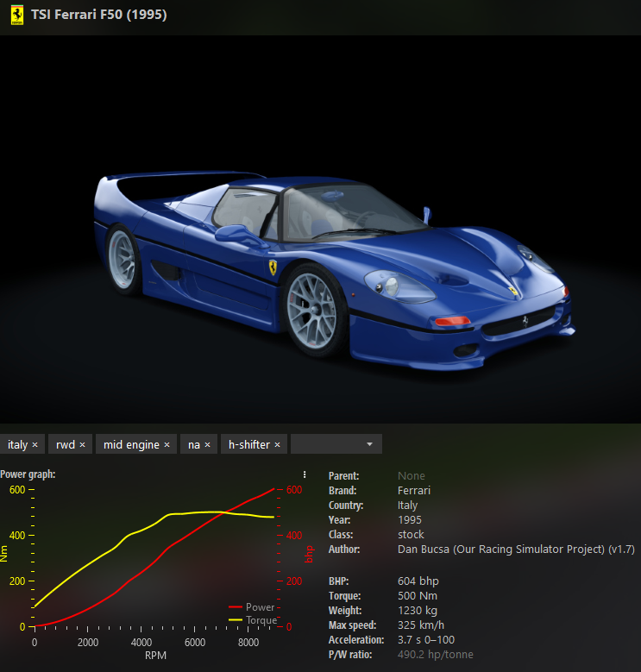Remove the na tag
This screenshot has width=641, height=672.
click(x=207, y=445)
